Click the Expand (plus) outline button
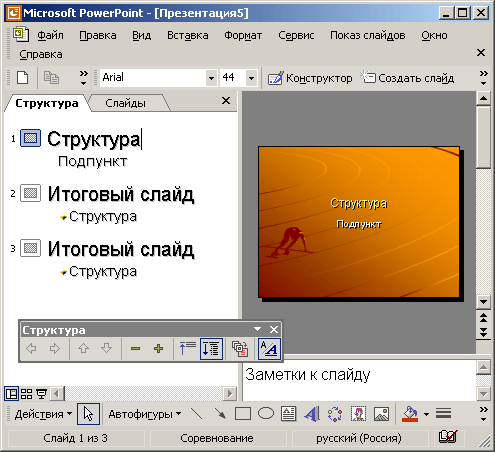Viewport: 495px width, 452px height. 159,349
